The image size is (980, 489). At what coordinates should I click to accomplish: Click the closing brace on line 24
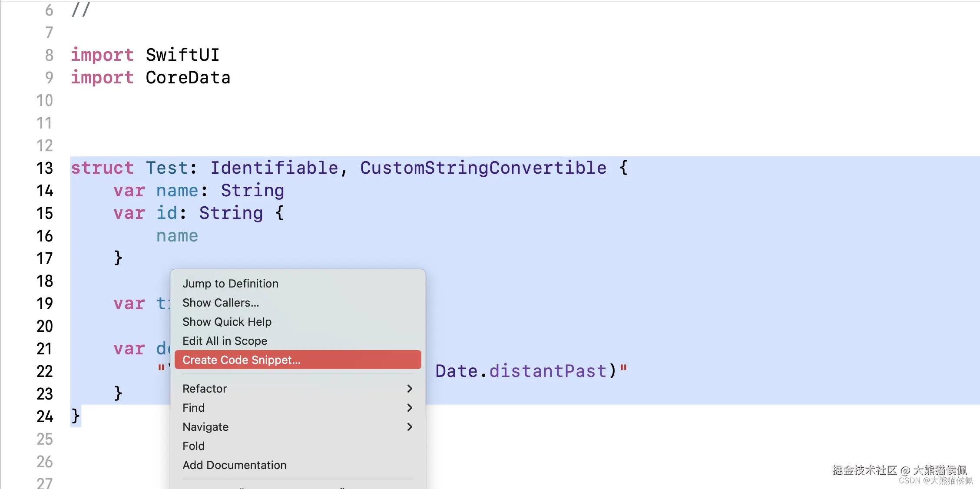tap(75, 416)
